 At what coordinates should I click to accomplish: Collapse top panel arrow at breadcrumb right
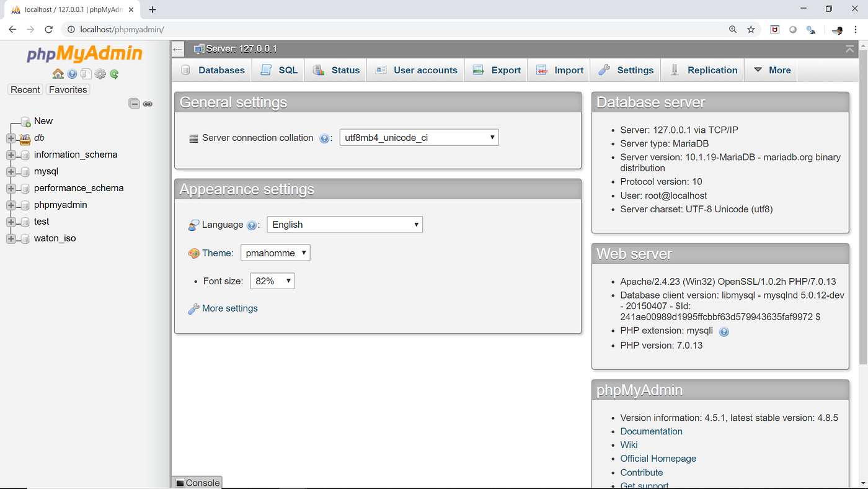tap(849, 48)
